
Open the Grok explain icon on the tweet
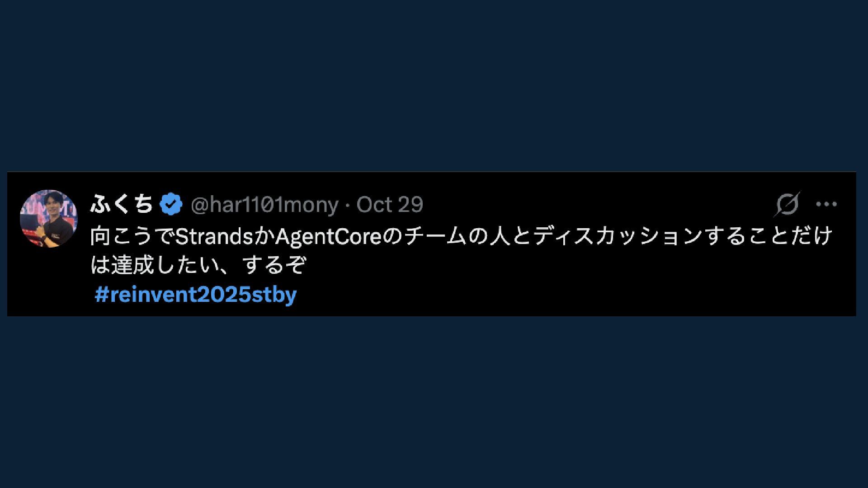(x=787, y=204)
